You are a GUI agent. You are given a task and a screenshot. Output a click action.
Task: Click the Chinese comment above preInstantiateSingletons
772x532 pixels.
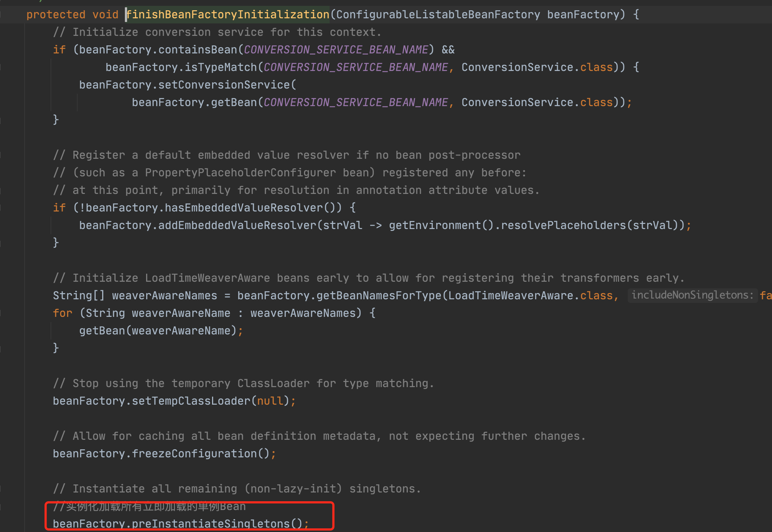[x=149, y=507]
